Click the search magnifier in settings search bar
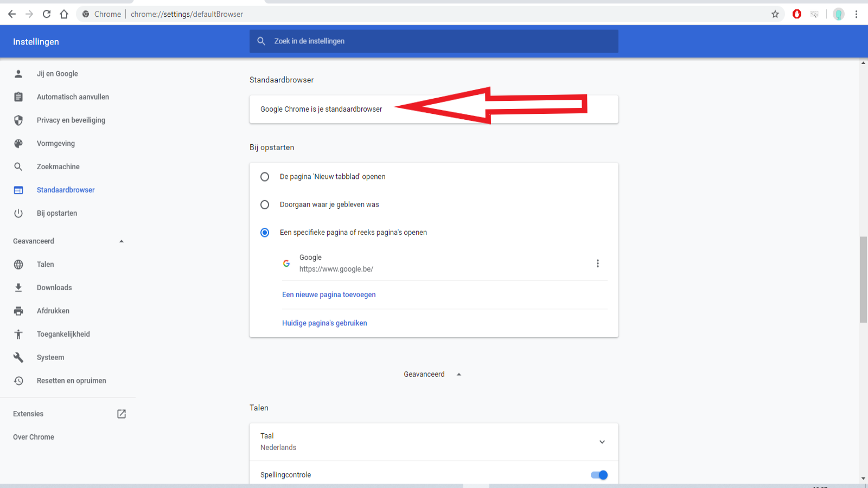This screenshot has height=488, width=868. coord(261,41)
